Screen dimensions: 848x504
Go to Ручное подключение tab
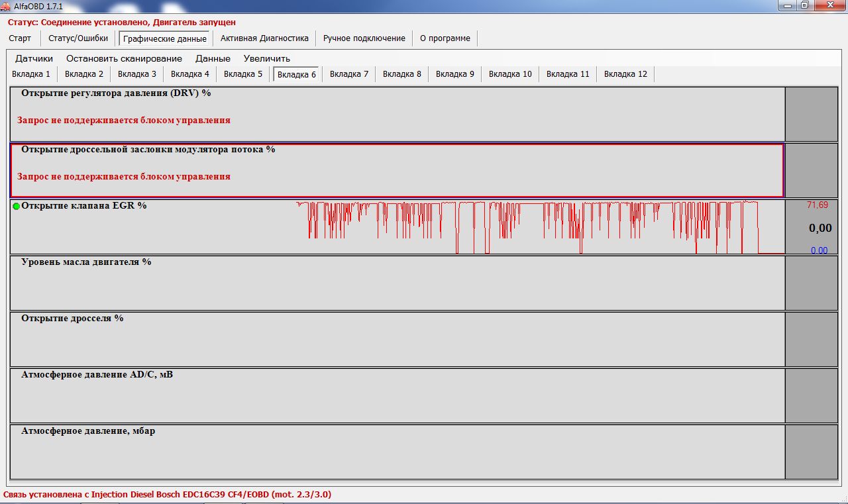[364, 38]
